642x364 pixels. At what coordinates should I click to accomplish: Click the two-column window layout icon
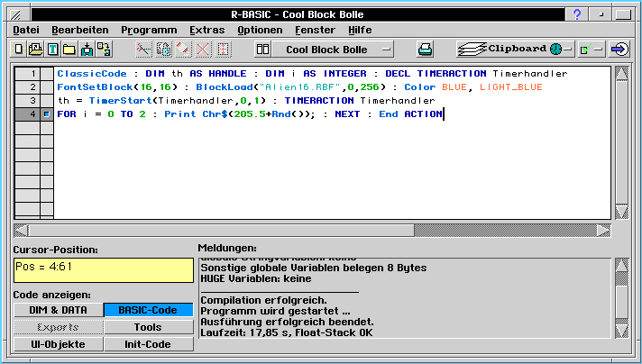[263, 49]
